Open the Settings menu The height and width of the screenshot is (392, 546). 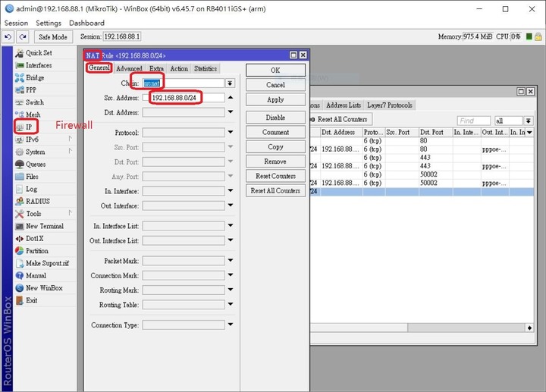coord(49,23)
